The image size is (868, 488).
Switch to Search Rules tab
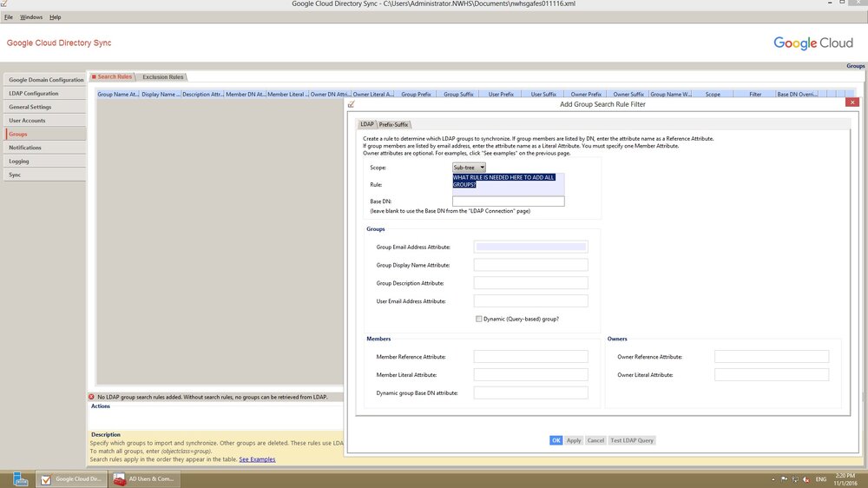(112, 77)
